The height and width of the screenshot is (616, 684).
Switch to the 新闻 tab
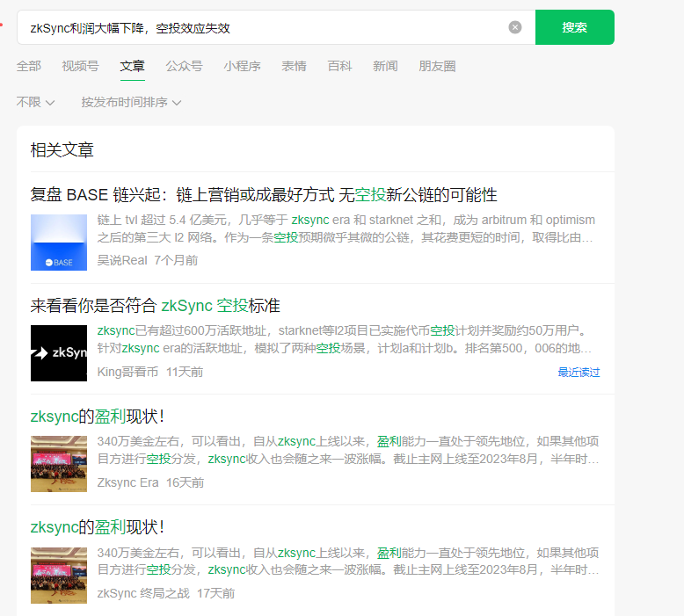pyautogui.click(x=385, y=66)
